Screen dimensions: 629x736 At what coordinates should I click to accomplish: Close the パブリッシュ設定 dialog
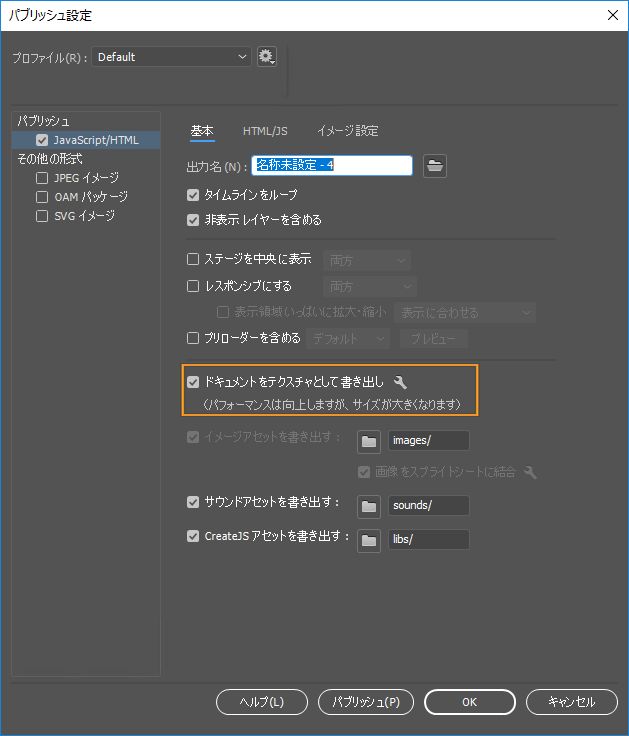(613, 15)
